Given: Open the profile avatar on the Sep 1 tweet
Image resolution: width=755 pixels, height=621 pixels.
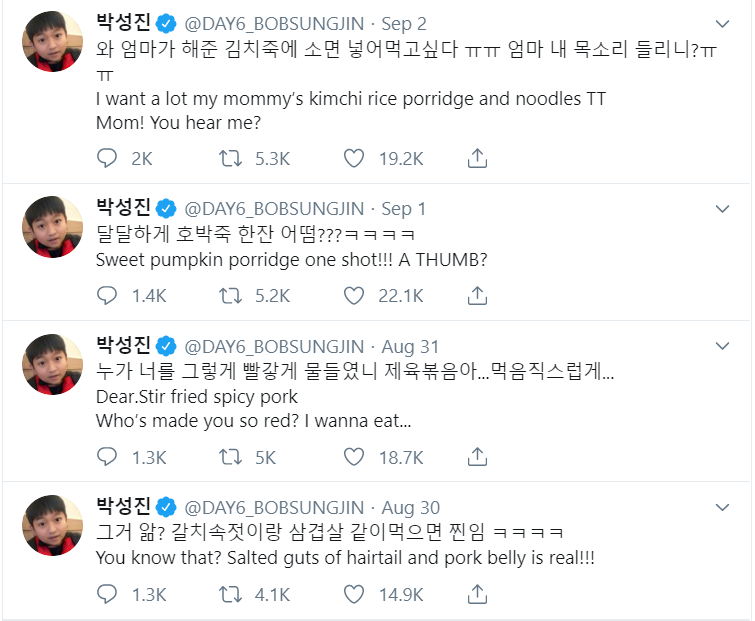Looking at the screenshot, I should [x=52, y=227].
